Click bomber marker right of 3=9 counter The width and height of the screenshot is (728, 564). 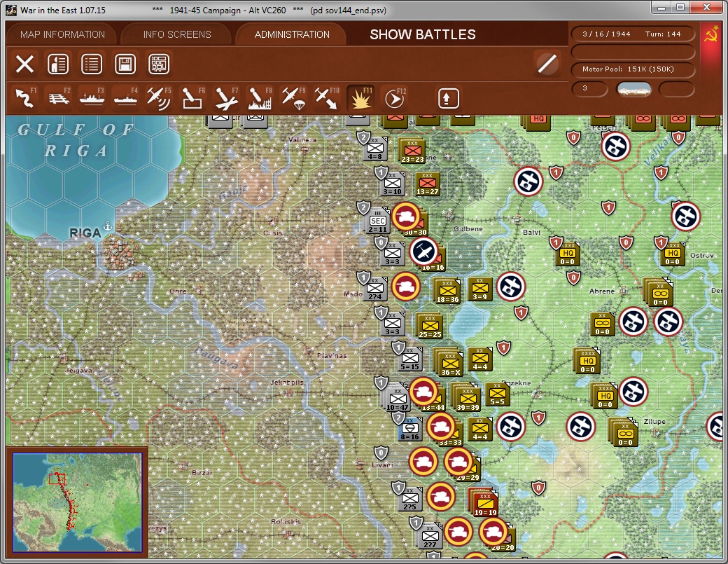point(511,287)
